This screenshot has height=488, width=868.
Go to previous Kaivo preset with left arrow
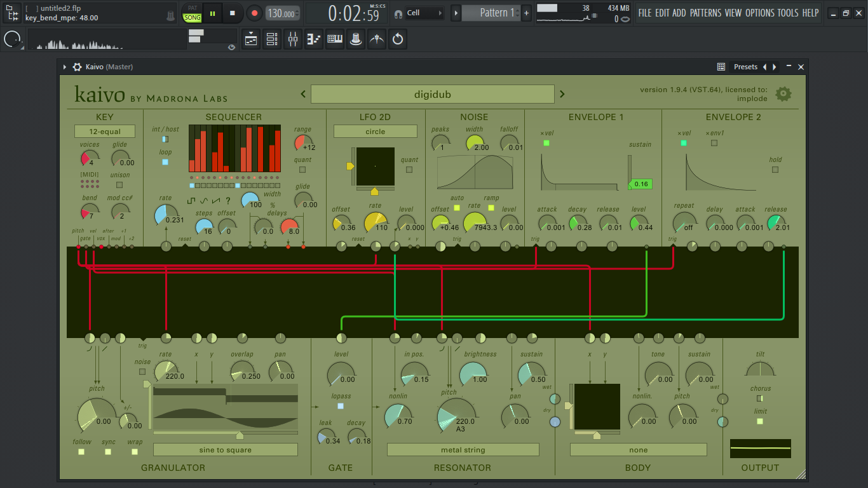pyautogui.click(x=303, y=94)
